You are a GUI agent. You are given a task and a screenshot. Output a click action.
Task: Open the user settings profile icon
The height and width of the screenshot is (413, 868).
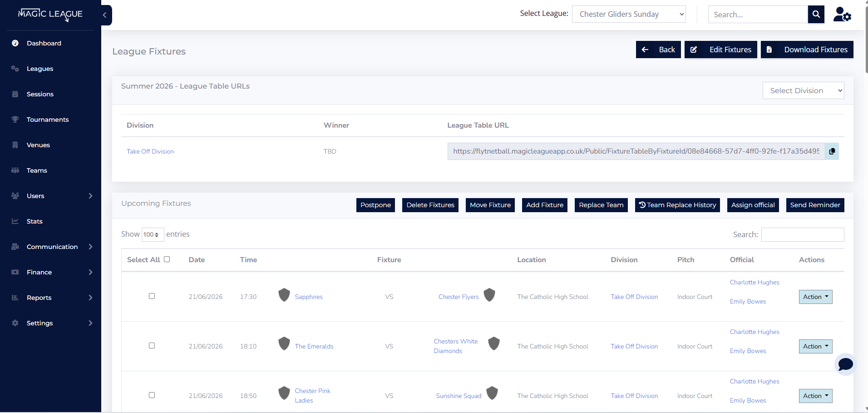[x=842, y=15]
